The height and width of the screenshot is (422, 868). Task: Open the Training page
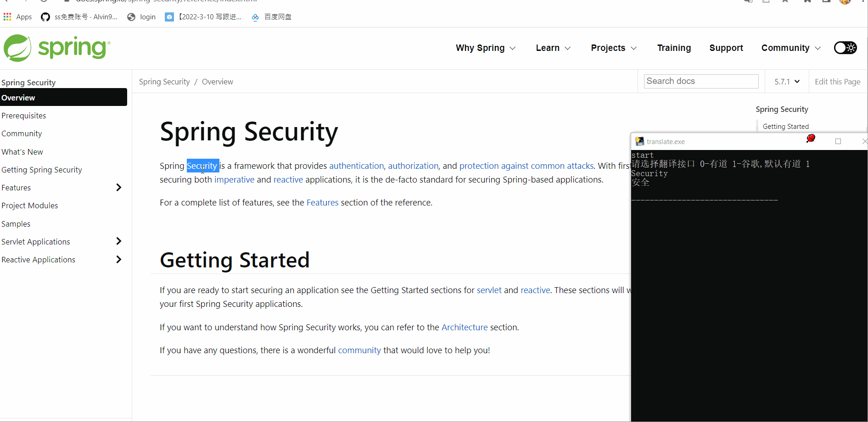(674, 48)
